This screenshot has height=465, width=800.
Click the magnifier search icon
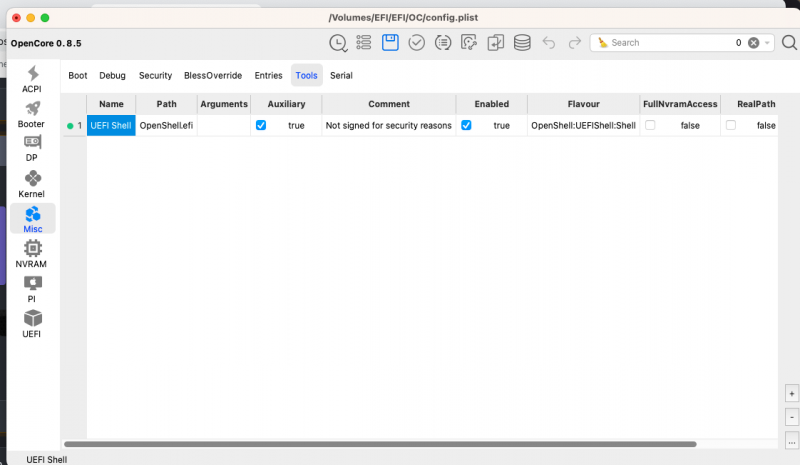pos(789,43)
